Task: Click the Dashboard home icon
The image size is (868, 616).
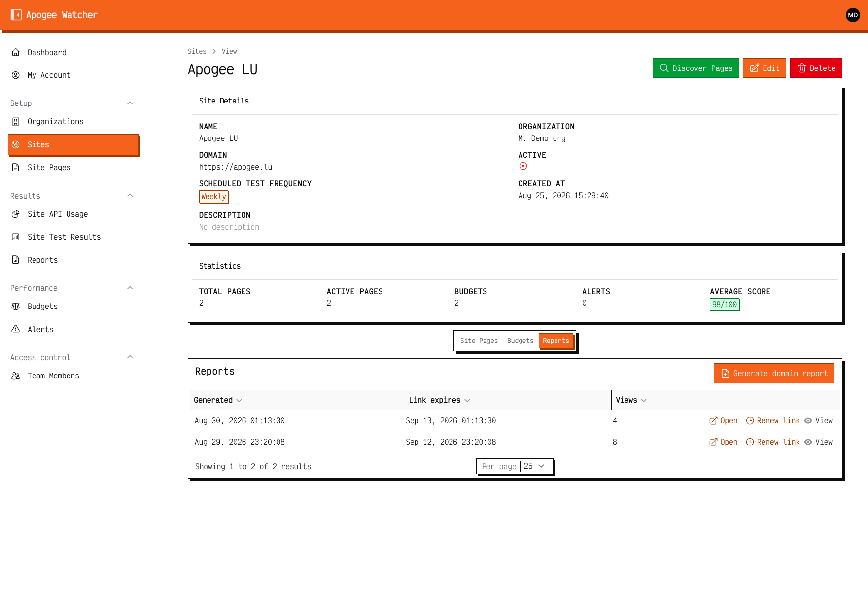Action: point(16,52)
